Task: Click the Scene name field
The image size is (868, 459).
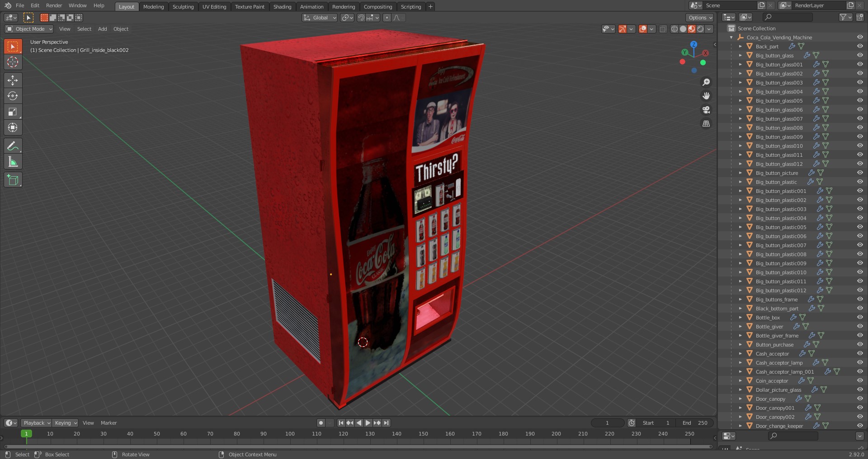Action: [x=730, y=5]
